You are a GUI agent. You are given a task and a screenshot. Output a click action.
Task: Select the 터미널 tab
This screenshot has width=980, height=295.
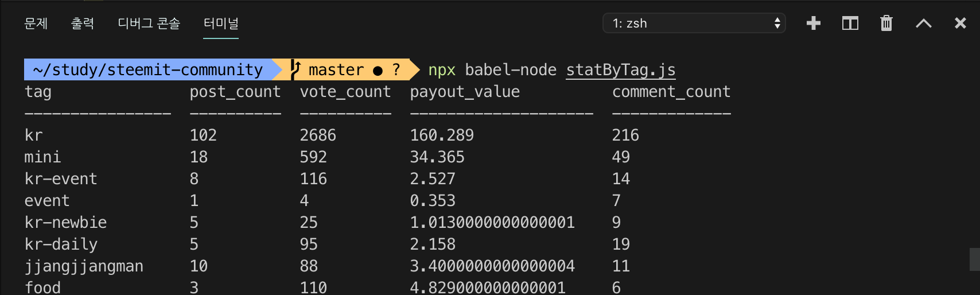221,24
